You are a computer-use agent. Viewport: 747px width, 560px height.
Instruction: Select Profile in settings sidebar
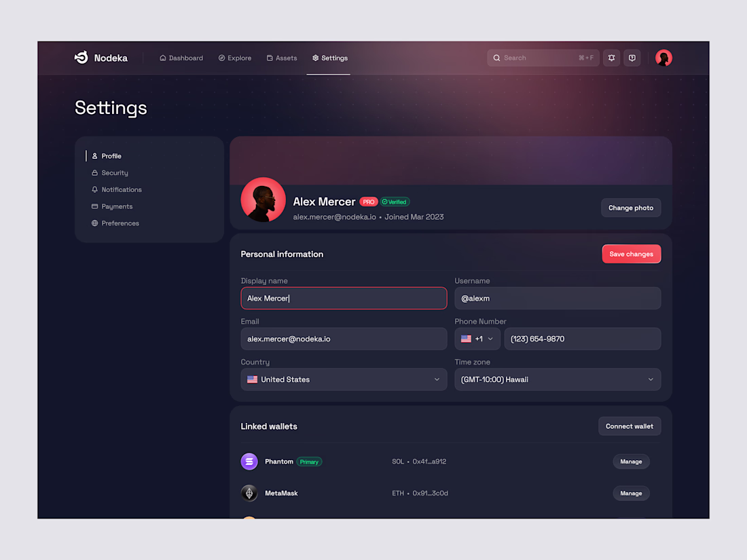click(107, 156)
